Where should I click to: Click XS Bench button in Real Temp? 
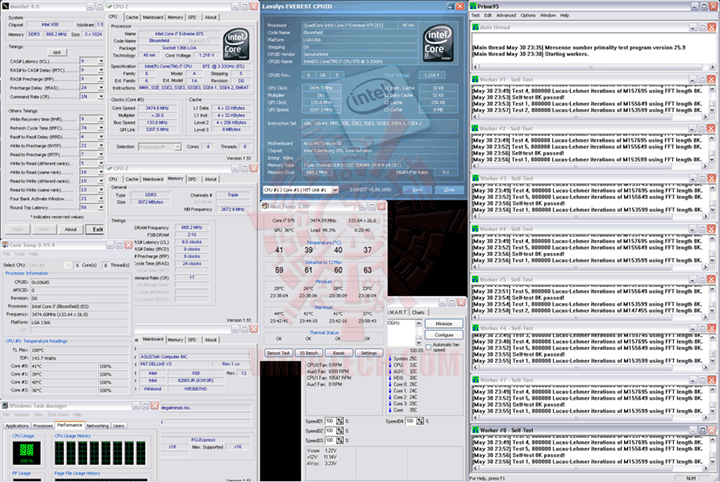pos(309,353)
